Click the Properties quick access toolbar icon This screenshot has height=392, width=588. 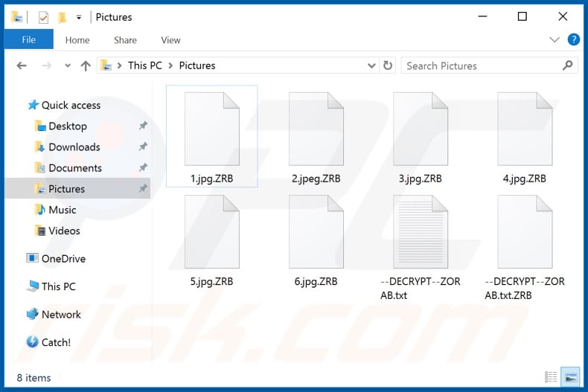point(43,17)
